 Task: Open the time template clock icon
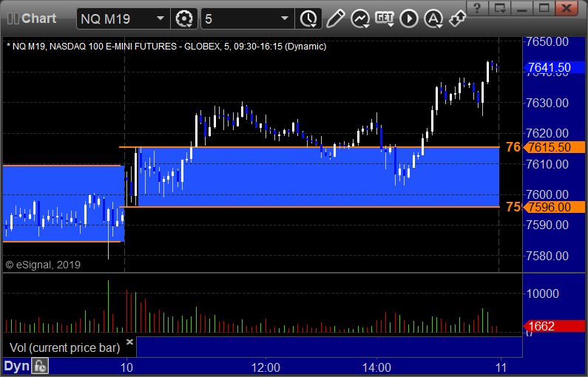(x=308, y=18)
